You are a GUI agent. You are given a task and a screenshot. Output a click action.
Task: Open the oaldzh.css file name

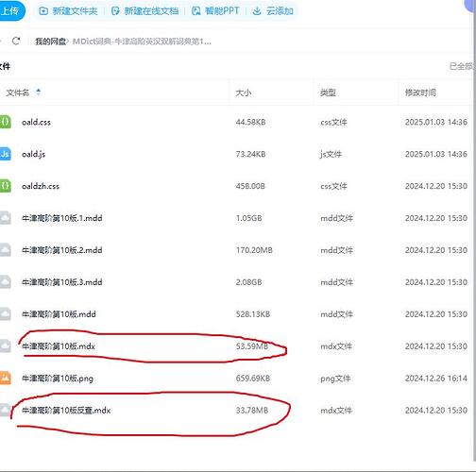pyautogui.click(x=41, y=186)
